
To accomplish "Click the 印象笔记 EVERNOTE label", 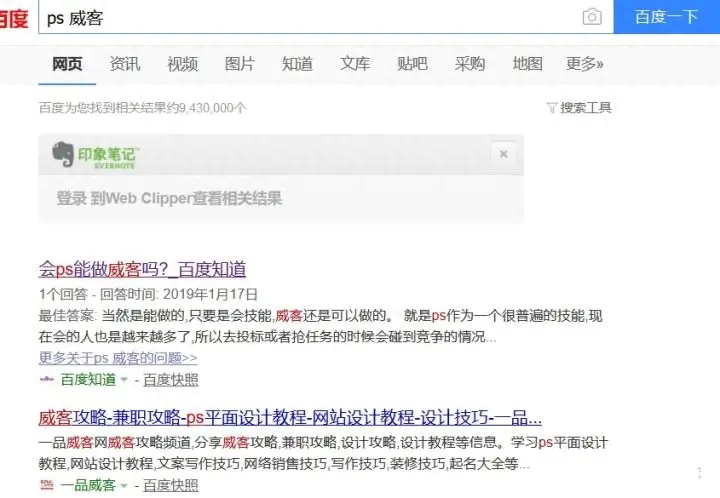I will (108, 157).
